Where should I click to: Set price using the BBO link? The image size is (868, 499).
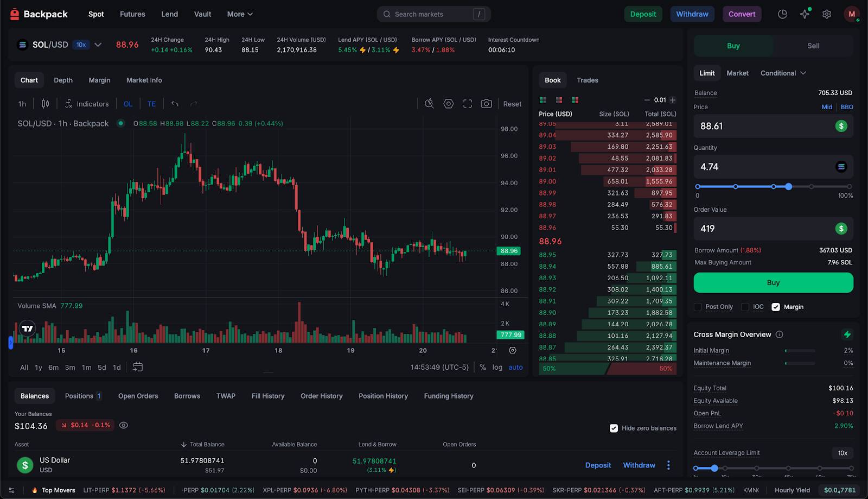pyautogui.click(x=846, y=107)
